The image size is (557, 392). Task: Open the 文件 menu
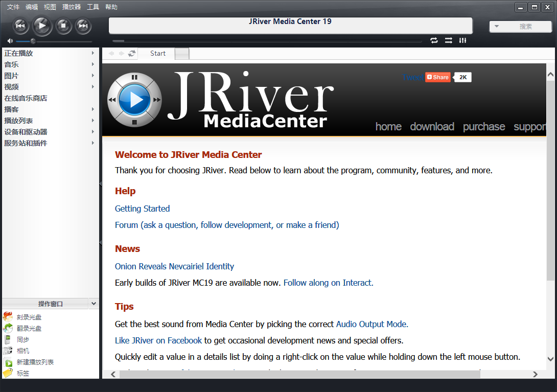tap(13, 7)
